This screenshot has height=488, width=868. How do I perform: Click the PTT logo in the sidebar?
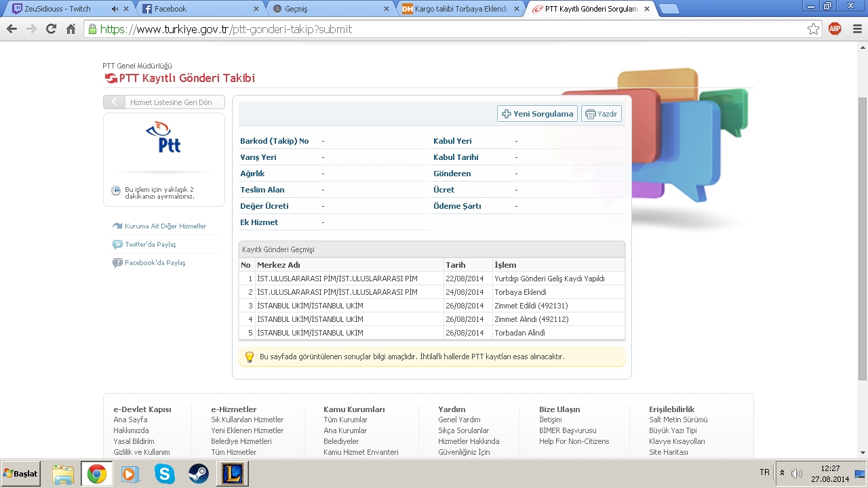163,137
